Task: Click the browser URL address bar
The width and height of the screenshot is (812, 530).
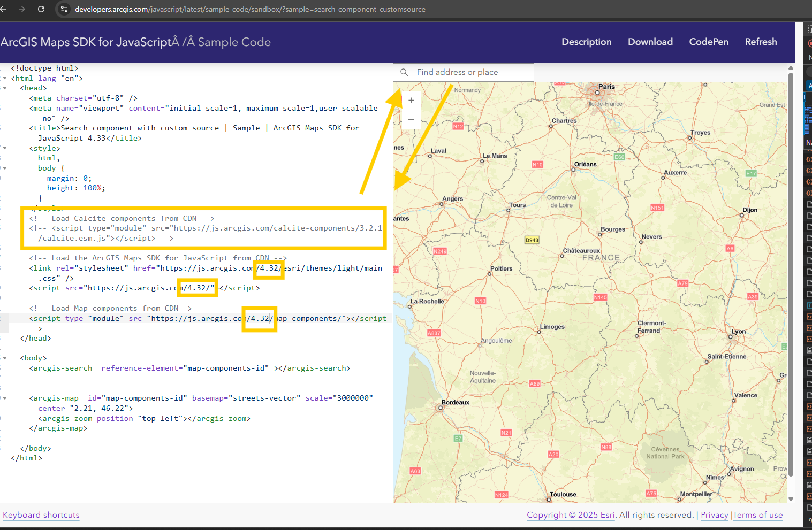Action: [250, 9]
